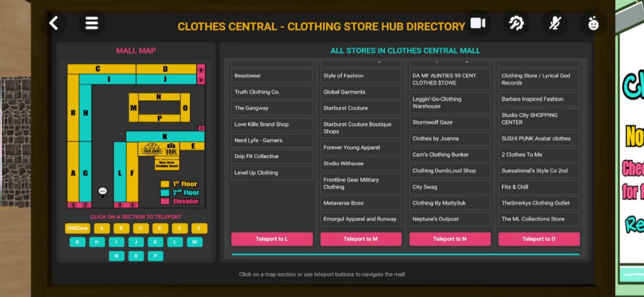Toggle the muted microphone icon

pyautogui.click(x=555, y=23)
